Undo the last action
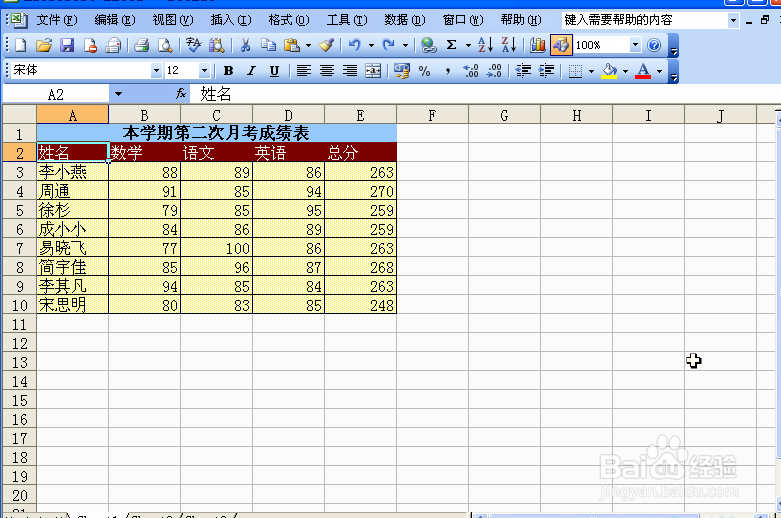 [355, 45]
